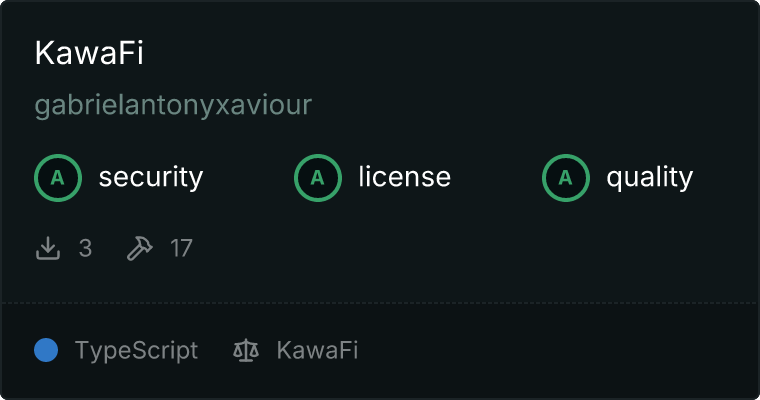Click the KawaFi license name in footer
The height and width of the screenshot is (400, 760).
click(317, 350)
